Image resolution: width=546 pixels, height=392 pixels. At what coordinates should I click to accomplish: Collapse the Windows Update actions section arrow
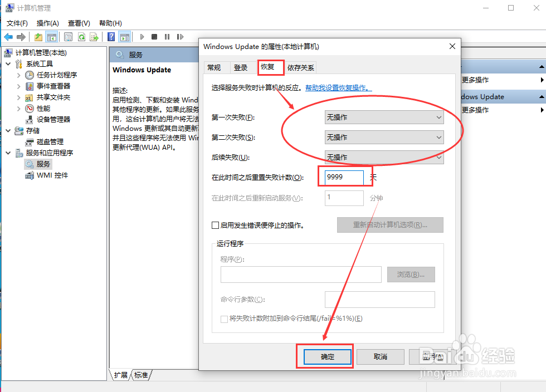pyautogui.click(x=542, y=97)
